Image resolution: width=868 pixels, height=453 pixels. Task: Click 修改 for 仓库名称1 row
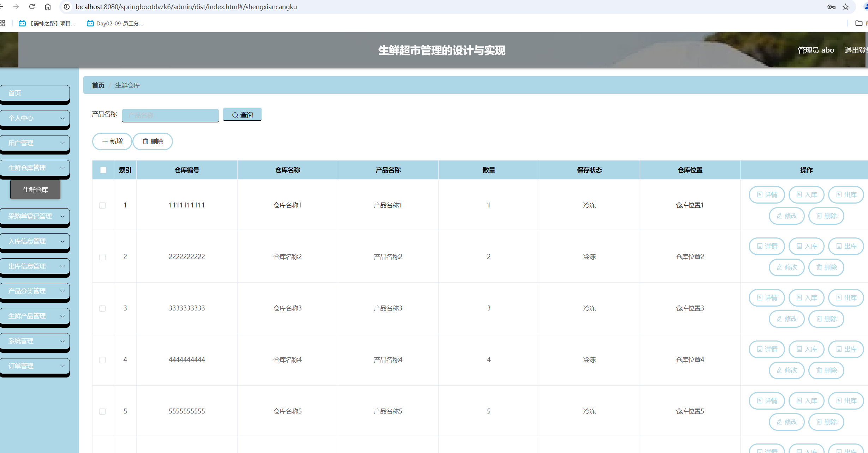pos(787,216)
